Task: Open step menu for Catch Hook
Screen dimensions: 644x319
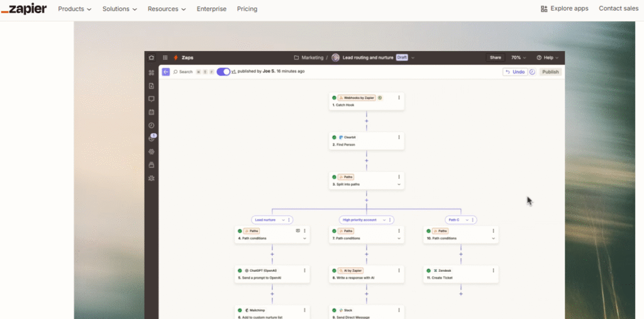Action: tap(399, 98)
